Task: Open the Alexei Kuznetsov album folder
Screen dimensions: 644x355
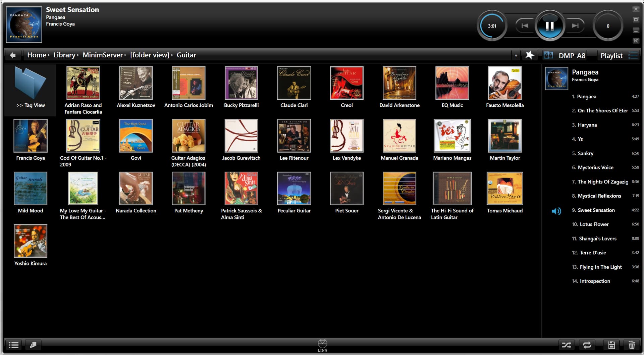Action: tap(136, 87)
